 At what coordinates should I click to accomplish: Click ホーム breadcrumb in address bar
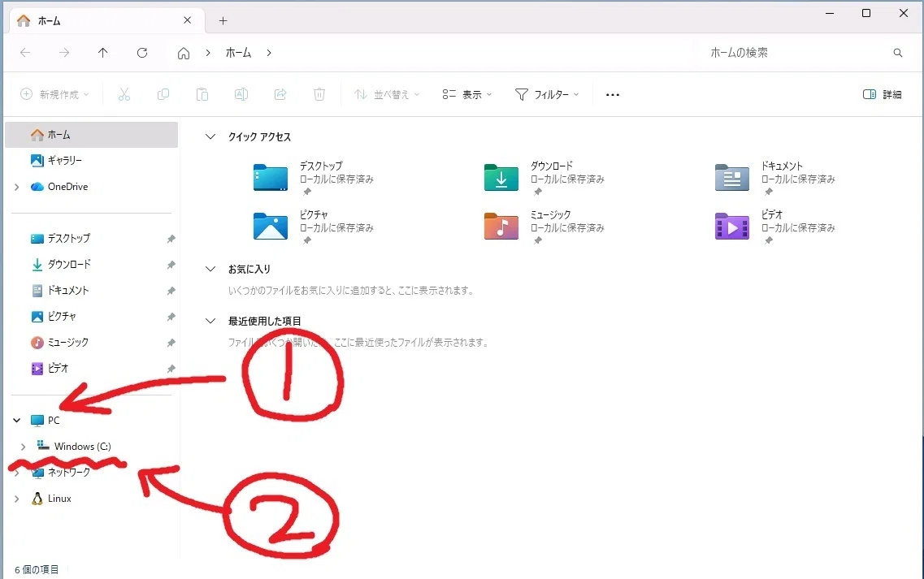239,53
